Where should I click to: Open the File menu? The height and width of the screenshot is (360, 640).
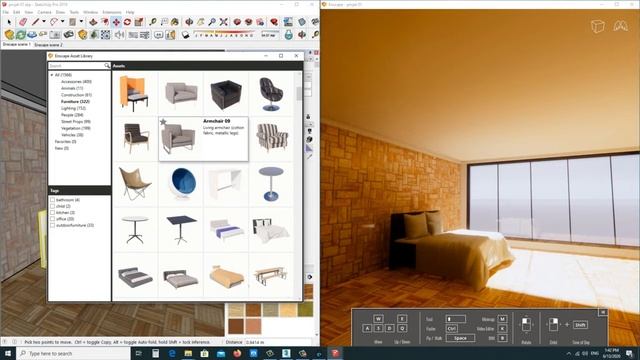[5, 12]
